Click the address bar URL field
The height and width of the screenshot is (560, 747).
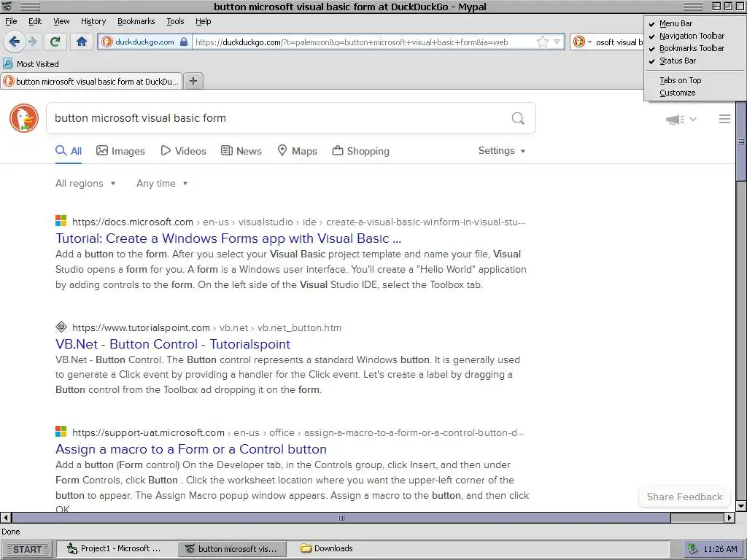(x=365, y=42)
